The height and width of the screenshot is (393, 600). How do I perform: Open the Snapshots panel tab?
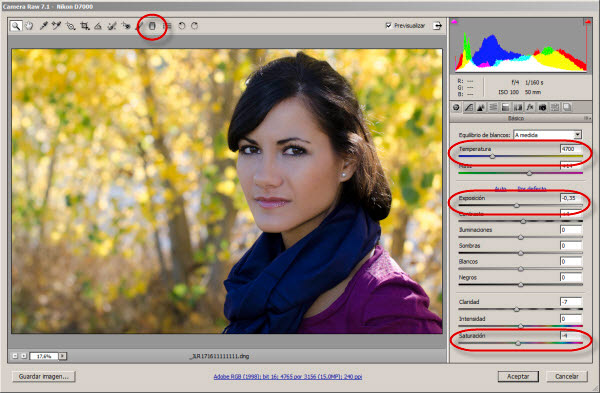(x=567, y=108)
